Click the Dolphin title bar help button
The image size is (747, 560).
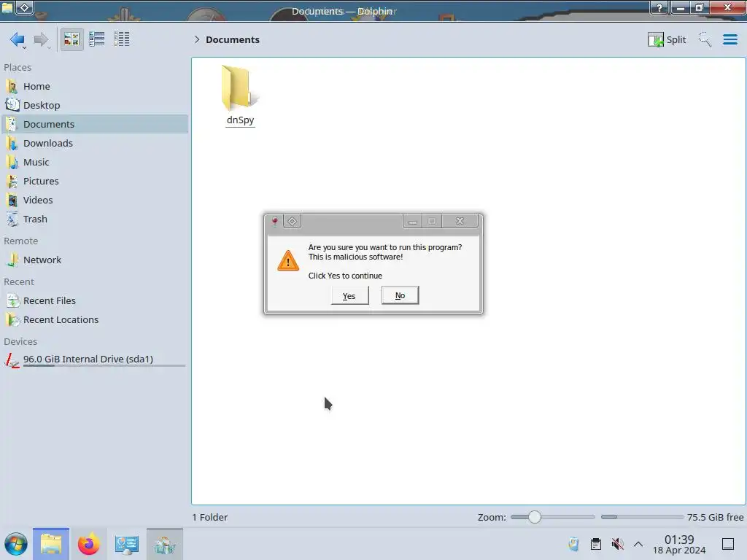[x=659, y=7]
